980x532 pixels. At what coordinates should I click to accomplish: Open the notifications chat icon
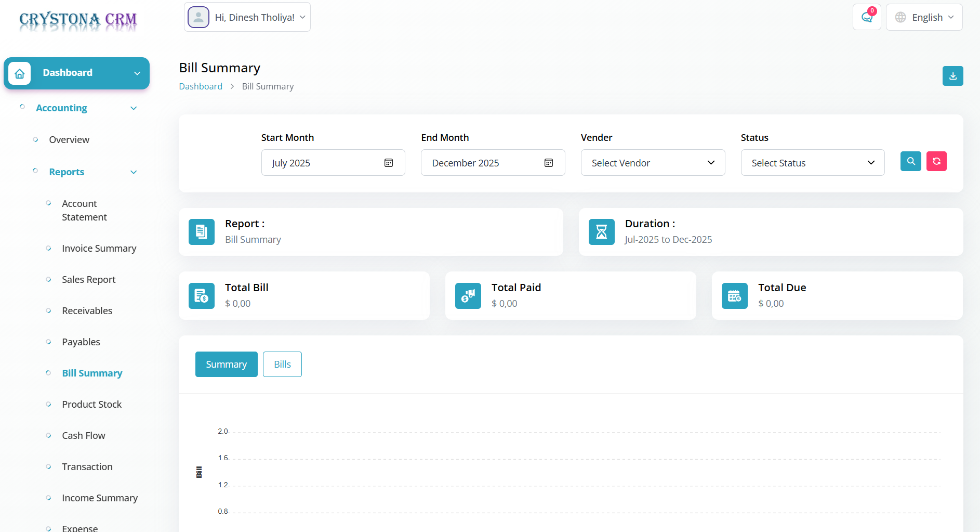[x=866, y=17]
